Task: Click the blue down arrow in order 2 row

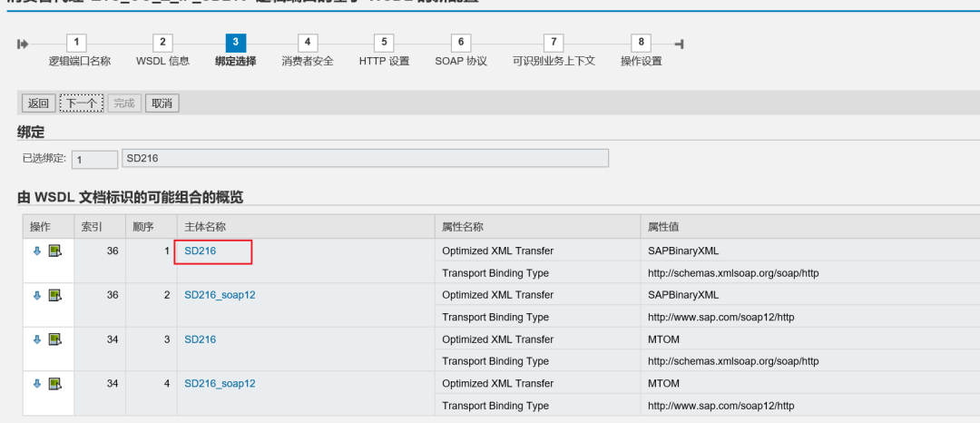Action: [37, 295]
